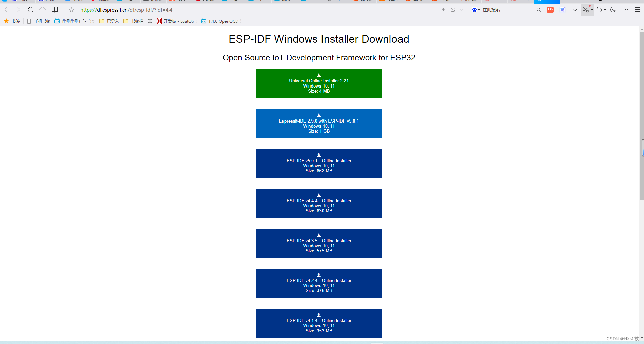
Task: Open the three-dots more tools menu
Action: [625, 10]
